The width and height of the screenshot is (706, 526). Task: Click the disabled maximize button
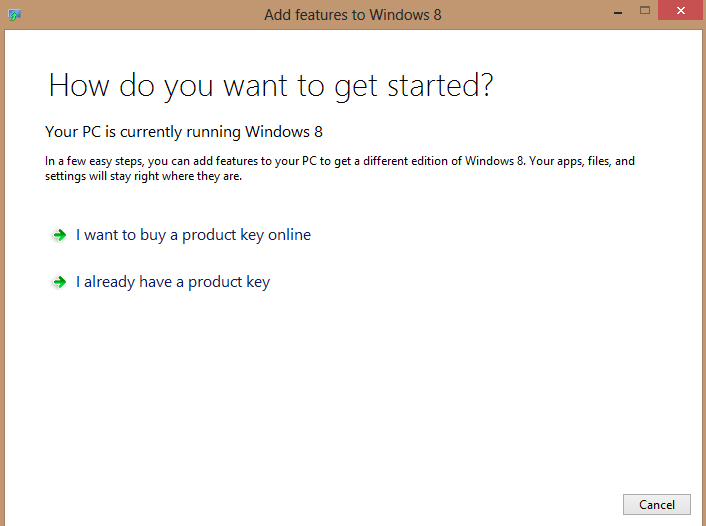[x=645, y=11]
